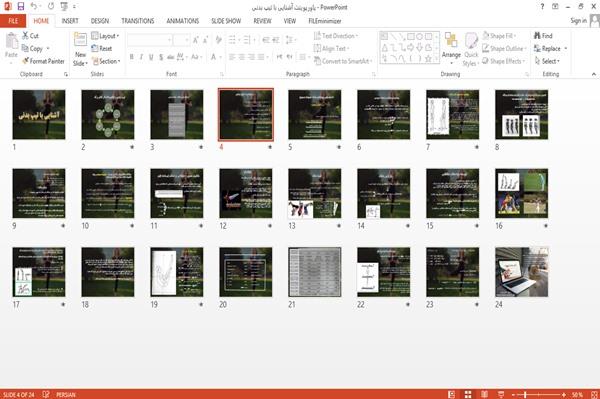
Task: Click the New Slide icon
Action: [x=80, y=40]
